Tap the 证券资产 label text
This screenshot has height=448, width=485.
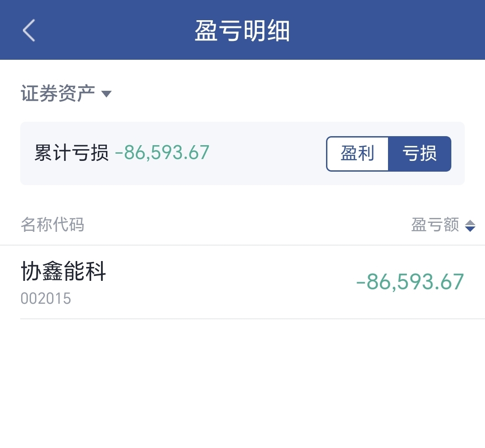[58, 93]
